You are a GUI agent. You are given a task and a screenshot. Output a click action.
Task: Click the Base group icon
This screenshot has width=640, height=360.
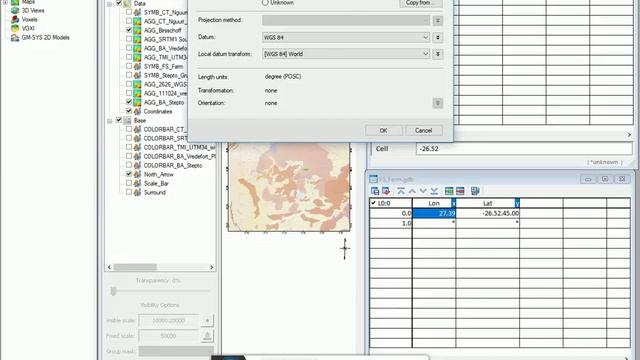click(x=127, y=120)
